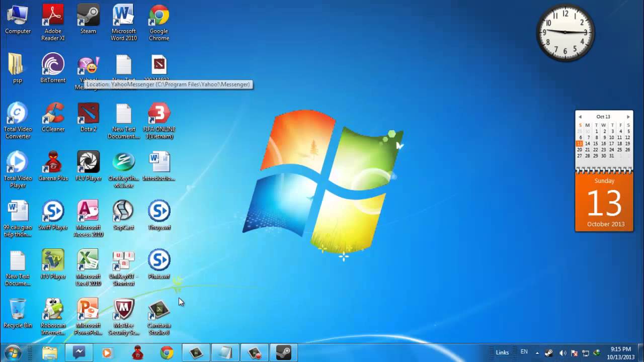644x362 pixels.
Task: Change the EN input language indicator
Action: [x=524, y=352]
